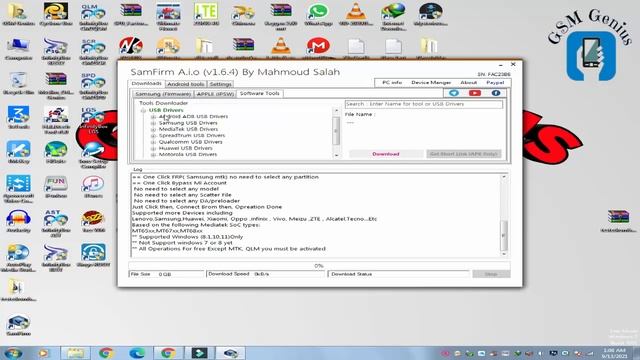Open the Samsung (Firmware) sub-tab
640x360 pixels.
pyautogui.click(x=163, y=94)
